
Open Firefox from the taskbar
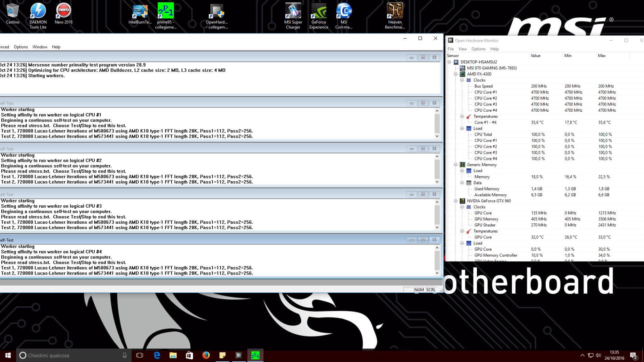(206, 355)
